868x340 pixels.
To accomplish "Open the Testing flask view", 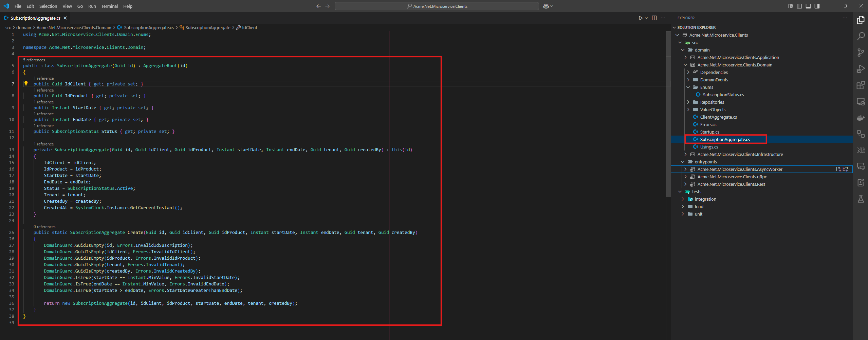I will point(861,199).
